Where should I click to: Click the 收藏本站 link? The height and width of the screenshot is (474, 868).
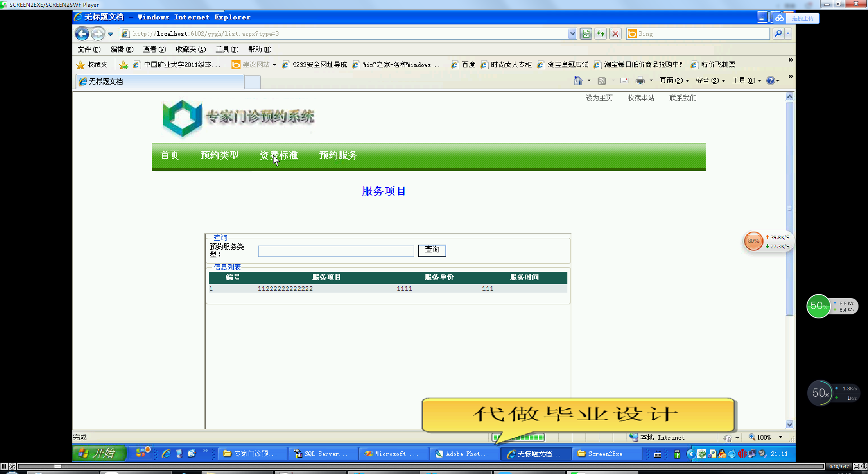pyautogui.click(x=641, y=98)
